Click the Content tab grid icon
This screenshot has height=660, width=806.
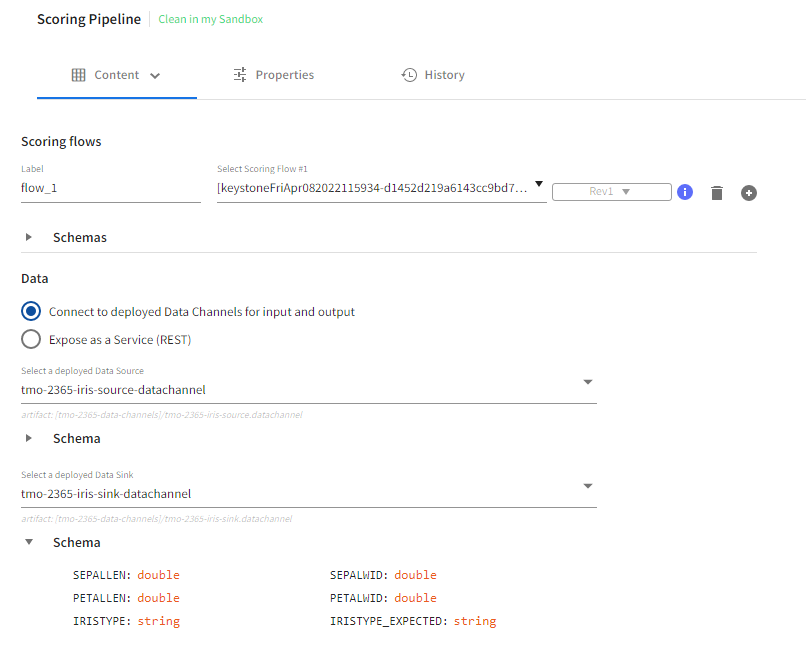point(78,75)
